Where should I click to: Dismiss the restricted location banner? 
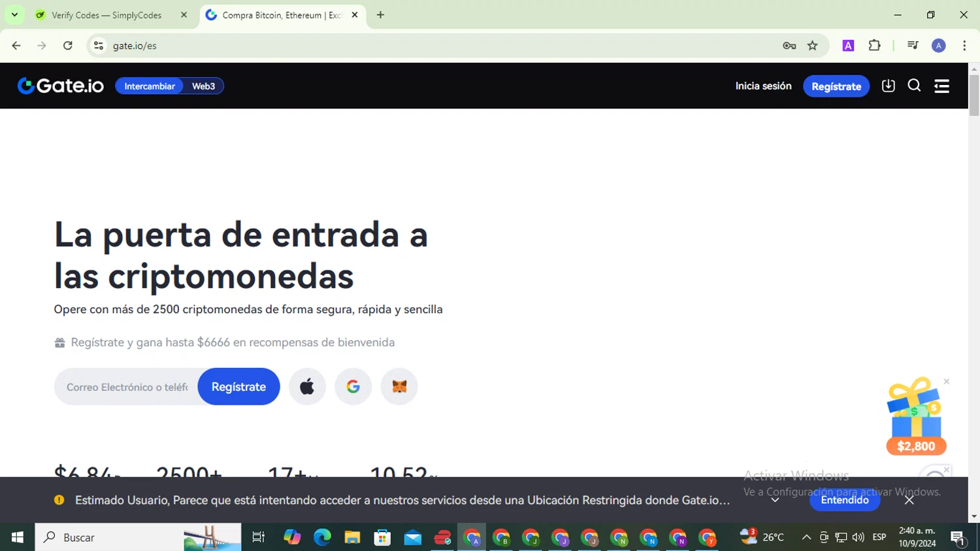pos(909,500)
